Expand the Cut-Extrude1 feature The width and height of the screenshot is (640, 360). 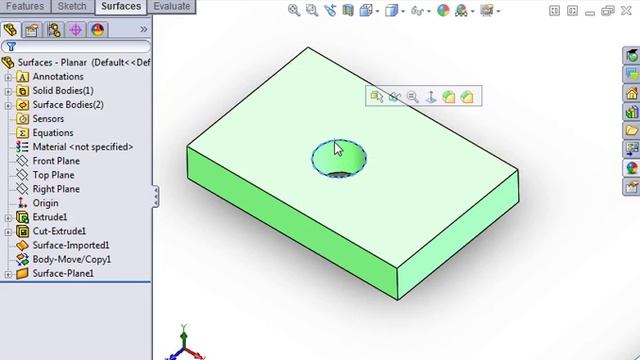(8, 232)
